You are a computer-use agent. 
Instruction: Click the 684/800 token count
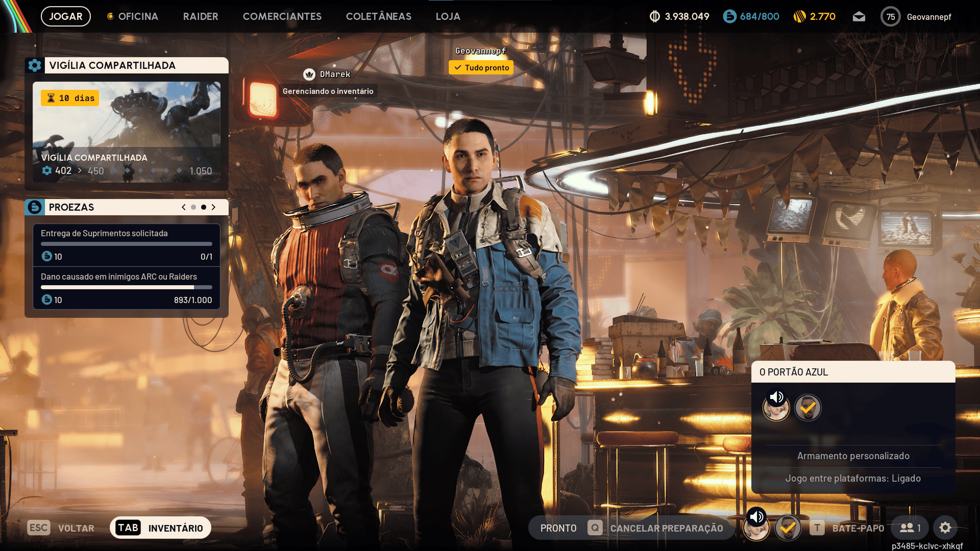click(759, 16)
